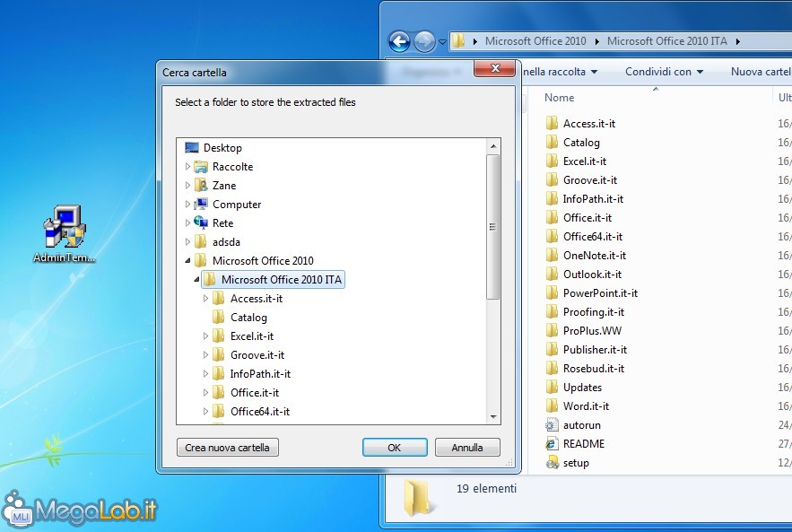Click the 'Crea nuova cartella' button

[x=227, y=447]
